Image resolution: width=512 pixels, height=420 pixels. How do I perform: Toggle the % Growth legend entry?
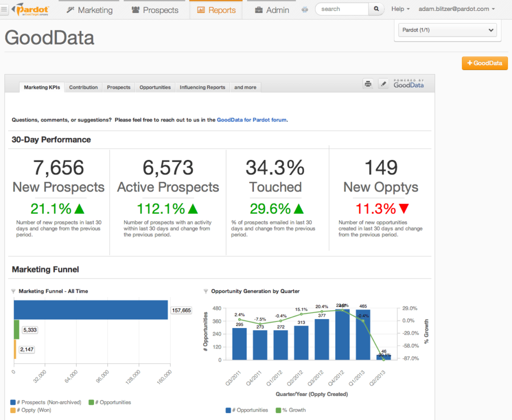[x=291, y=410]
